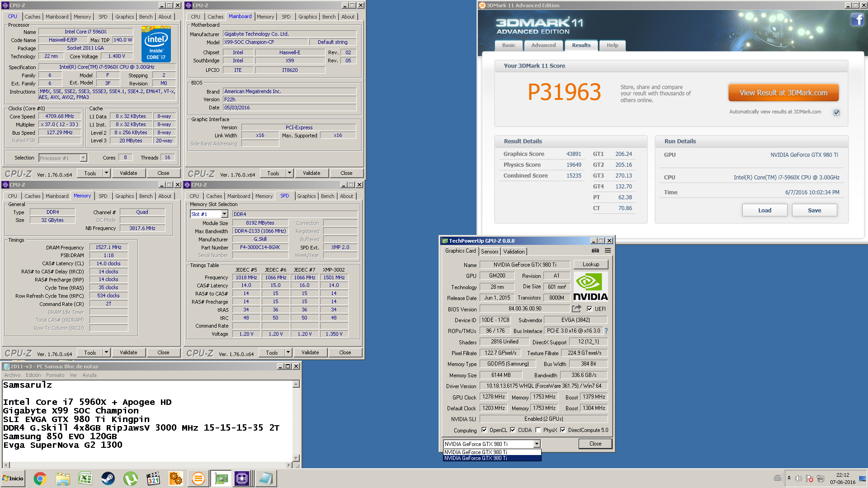Switch to Validation tab in GPU-Z
The width and height of the screenshot is (868, 488).
514,252
